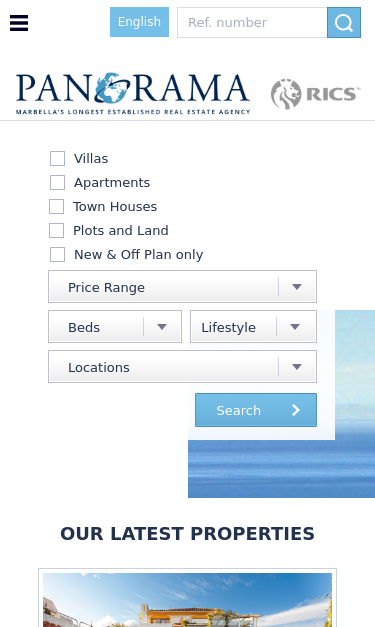
Task: Expand the Price Range dropdown
Action: point(182,287)
